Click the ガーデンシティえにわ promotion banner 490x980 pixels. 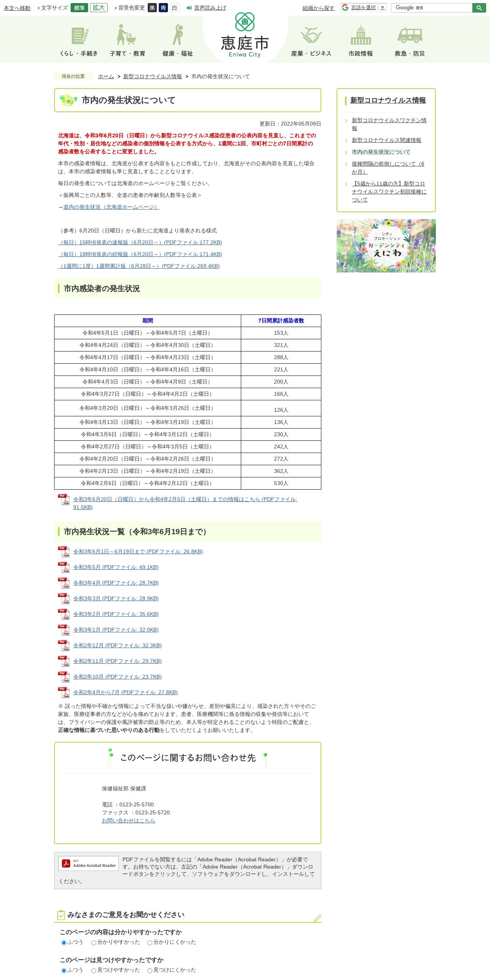(386, 246)
